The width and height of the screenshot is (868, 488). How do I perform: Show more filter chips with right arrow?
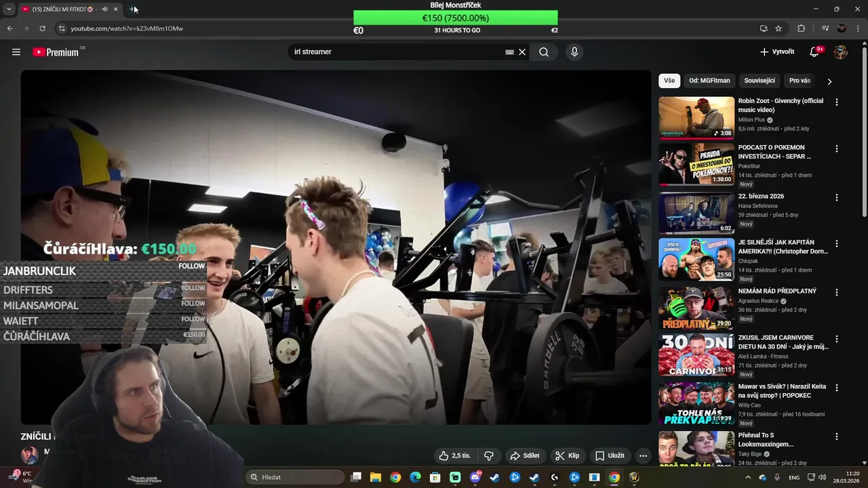click(829, 81)
